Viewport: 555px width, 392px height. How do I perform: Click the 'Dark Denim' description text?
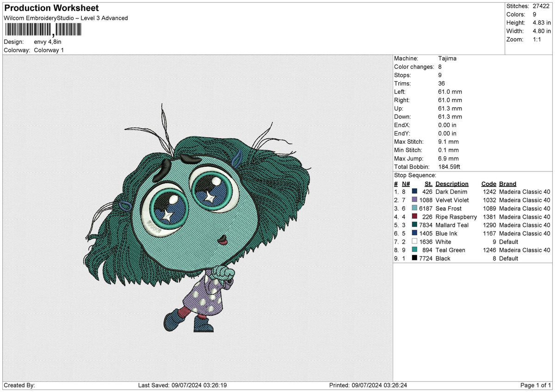451,191
